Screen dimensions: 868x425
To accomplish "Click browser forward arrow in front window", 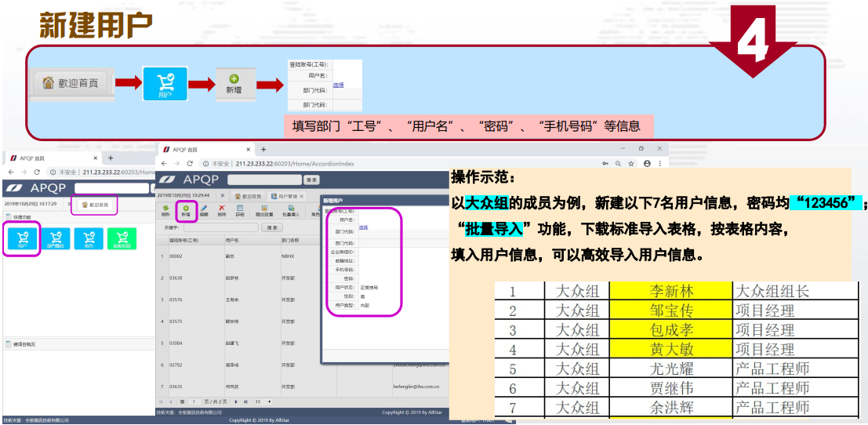I will pos(177,164).
